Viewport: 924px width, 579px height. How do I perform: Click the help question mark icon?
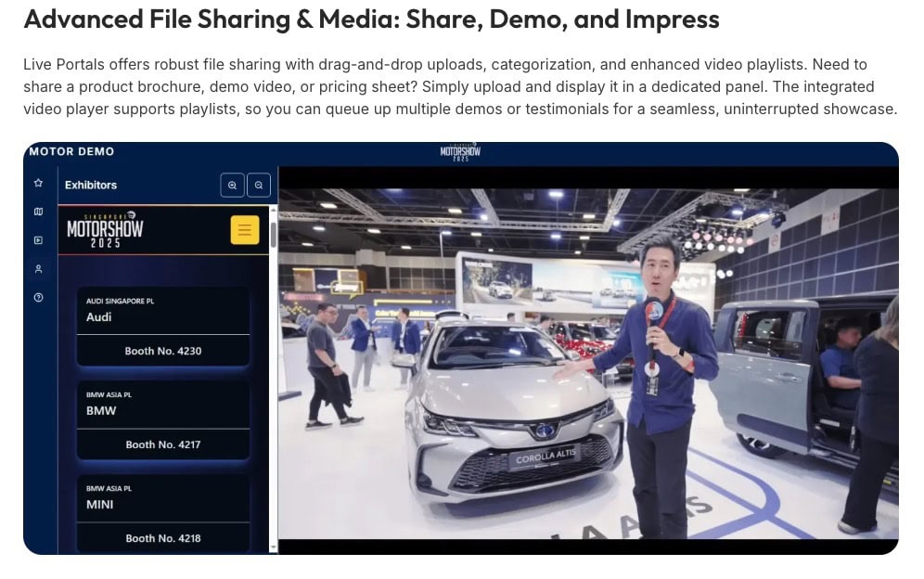(38, 298)
